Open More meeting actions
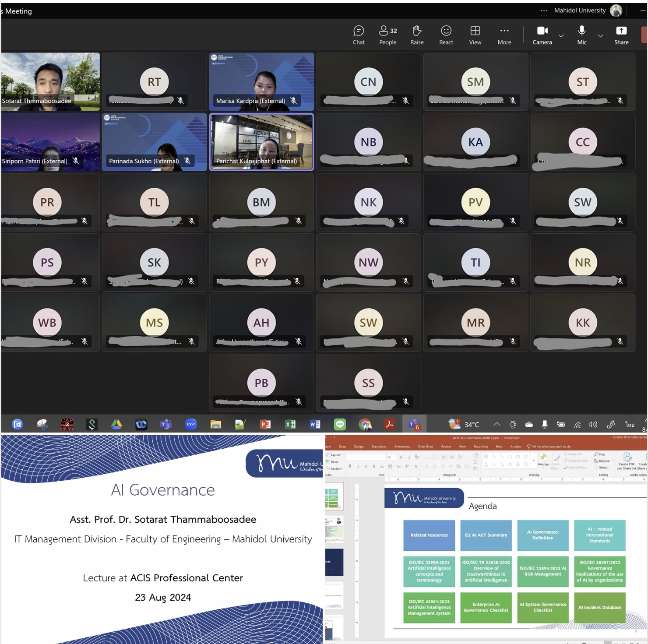The height and width of the screenshot is (644, 648). click(504, 35)
